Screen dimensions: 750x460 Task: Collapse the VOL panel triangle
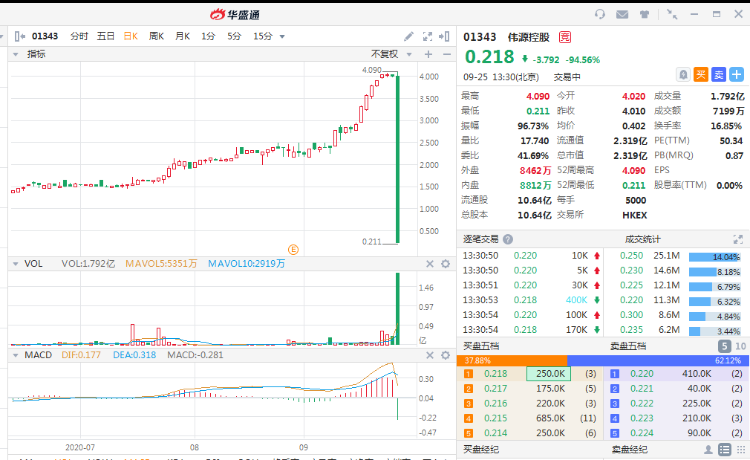pyautogui.click(x=15, y=264)
